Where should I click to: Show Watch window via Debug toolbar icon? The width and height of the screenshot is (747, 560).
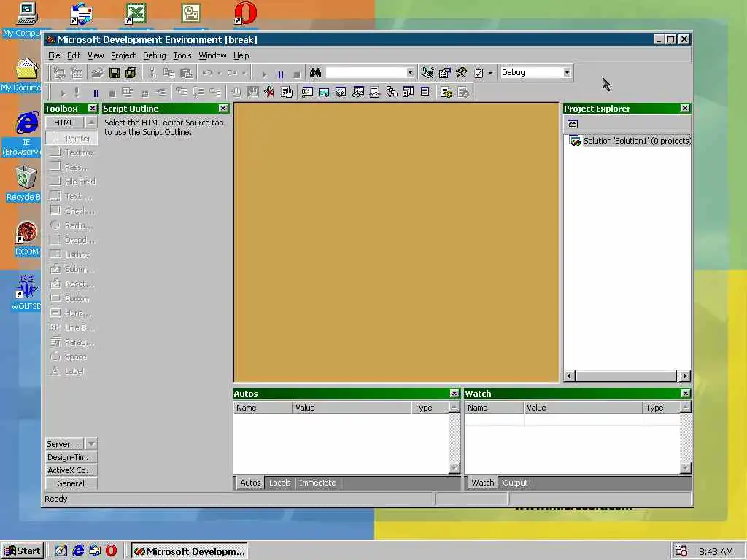click(357, 93)
